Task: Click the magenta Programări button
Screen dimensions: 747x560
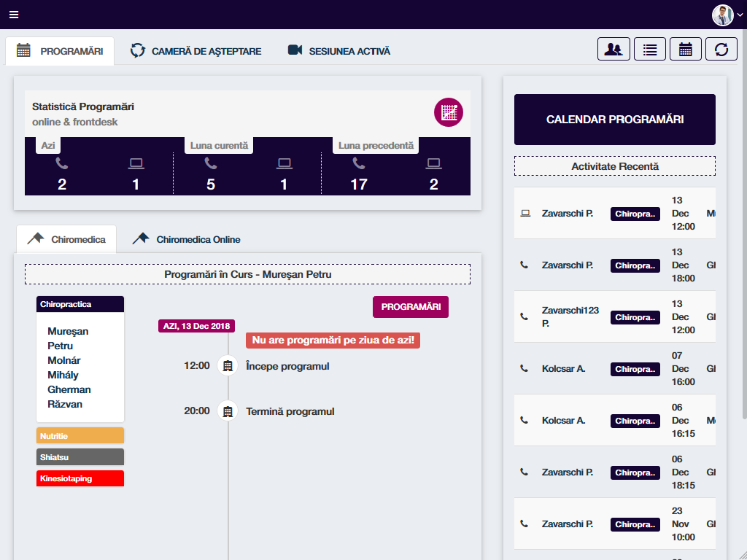Action: [x=411, y=307]
